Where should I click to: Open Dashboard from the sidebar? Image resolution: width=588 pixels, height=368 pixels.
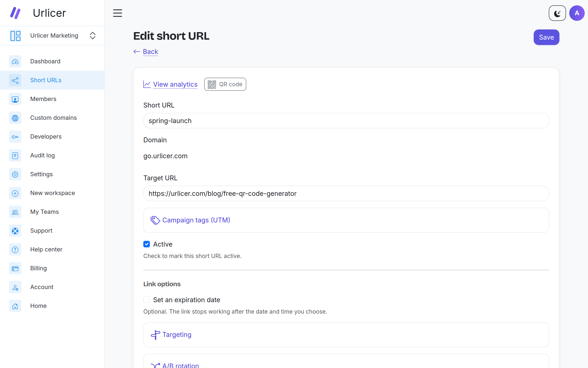tap(52, 61)
